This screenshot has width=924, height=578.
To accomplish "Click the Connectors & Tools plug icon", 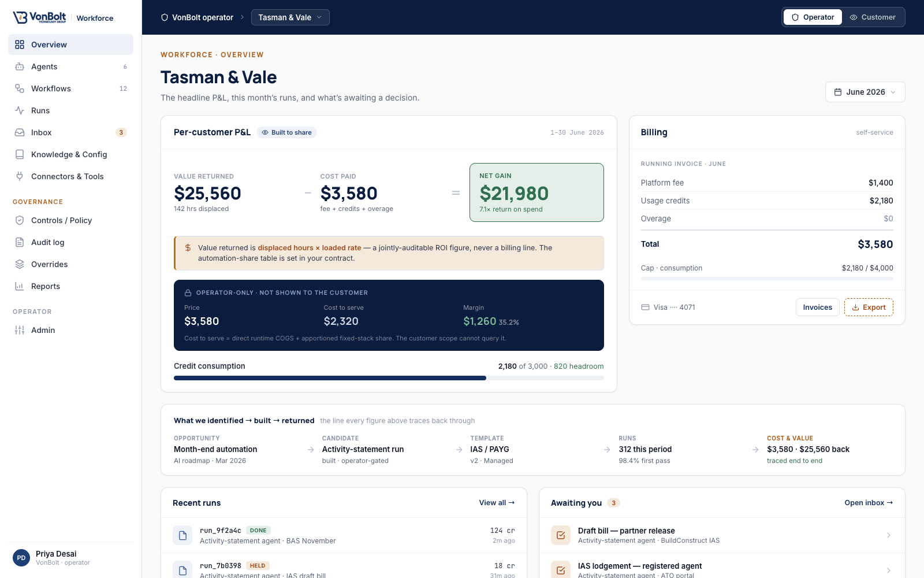I will (20, 176).
